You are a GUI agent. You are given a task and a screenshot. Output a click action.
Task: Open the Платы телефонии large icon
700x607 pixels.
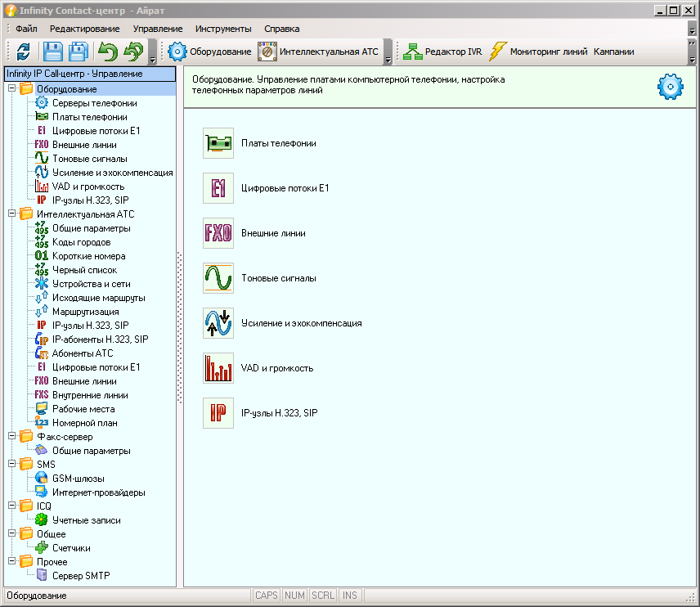218,143
